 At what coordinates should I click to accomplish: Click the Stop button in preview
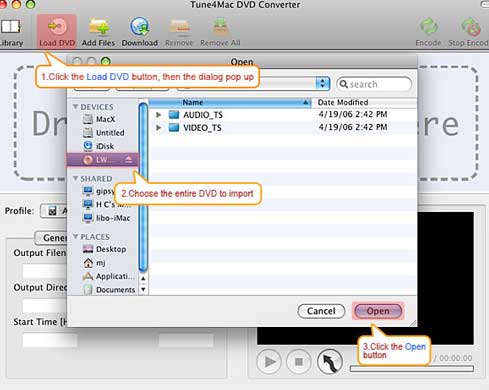tap(299, 362)
